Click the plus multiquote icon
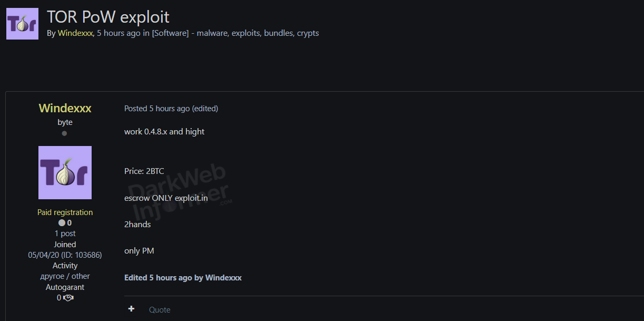 tap(131, 309)
